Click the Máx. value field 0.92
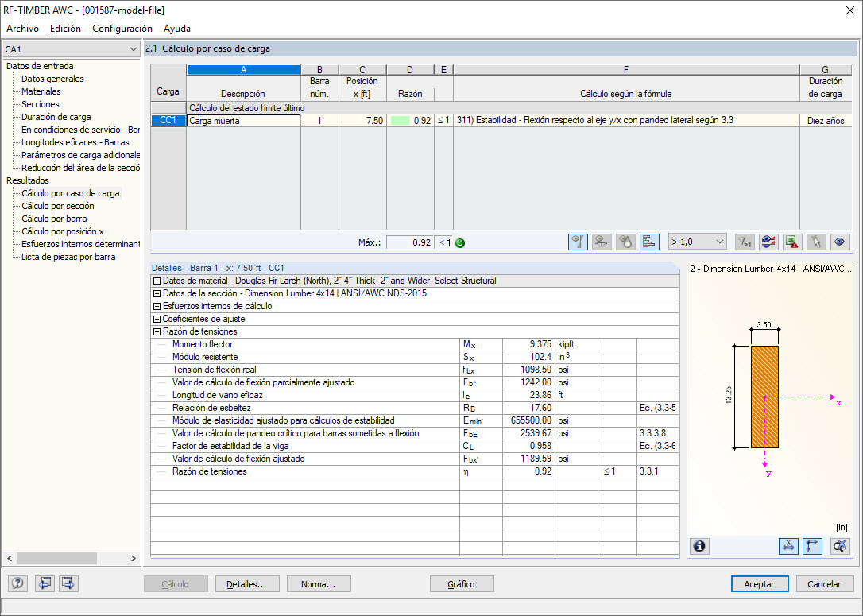 click(x=409, y=242)
